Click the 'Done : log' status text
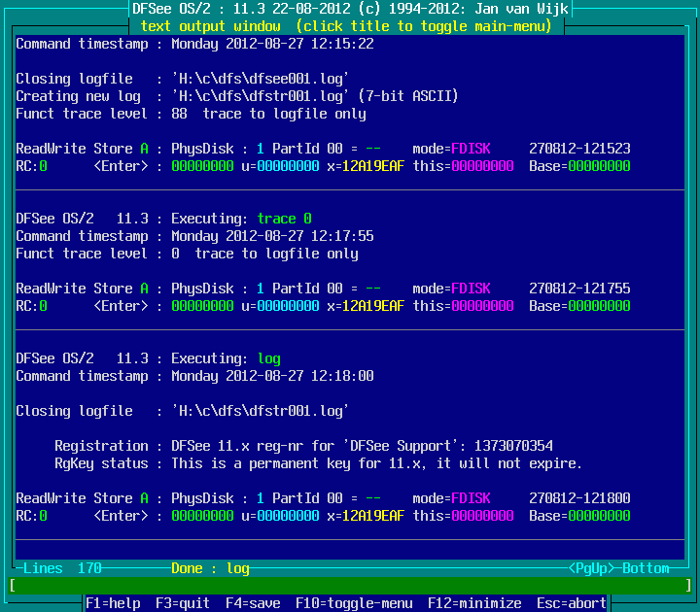Image resolution: width=700 pixels, height=612 pixels. point(210,568)
